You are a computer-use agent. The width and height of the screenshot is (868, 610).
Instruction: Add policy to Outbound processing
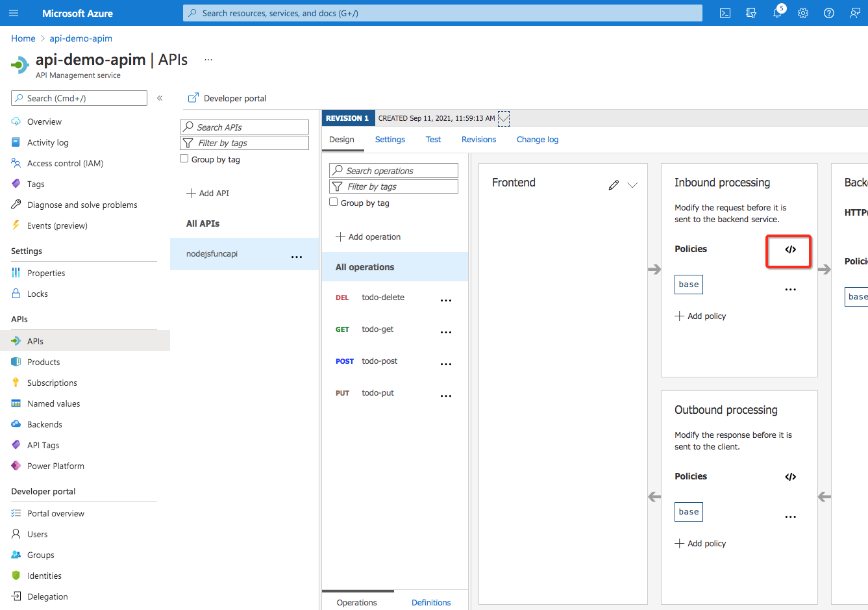[701, 543]
